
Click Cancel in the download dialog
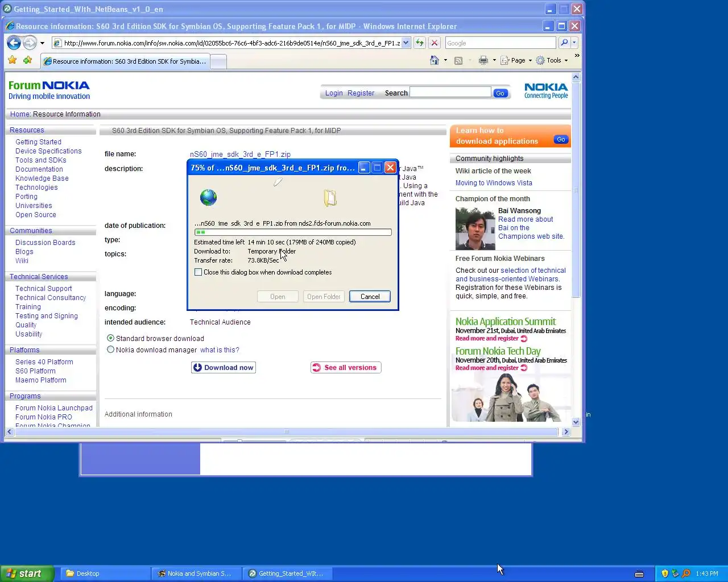[x=370, y=297]
